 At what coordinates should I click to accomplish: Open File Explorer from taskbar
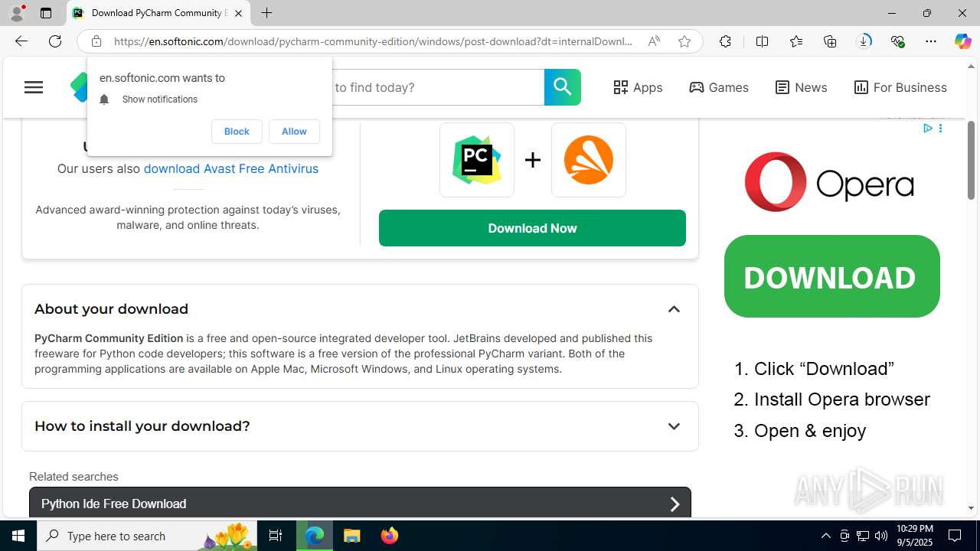pos(352,536)
